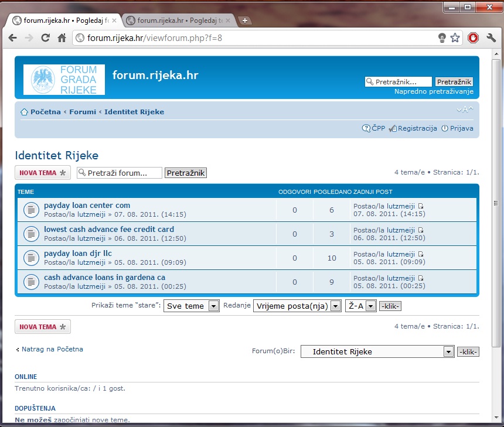Expand the Identitet Rijeke forum selector
The width and height of the screenshot is (504, 427).
[448, 351]
